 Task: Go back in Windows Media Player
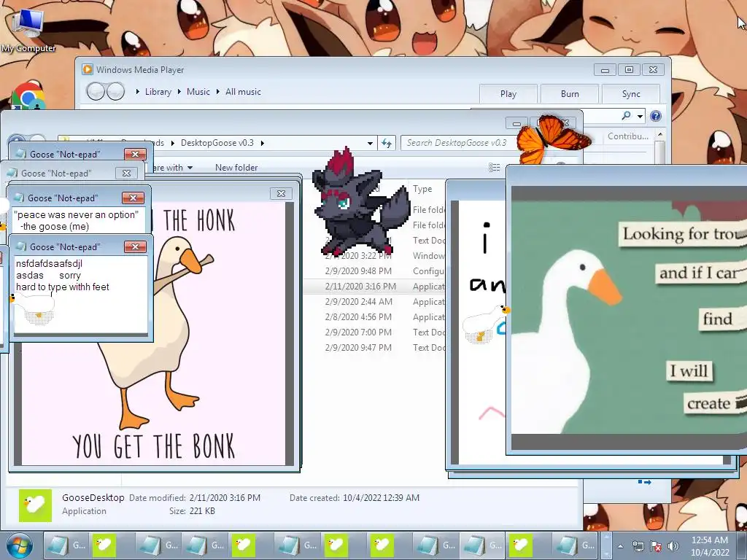point(96,91)
